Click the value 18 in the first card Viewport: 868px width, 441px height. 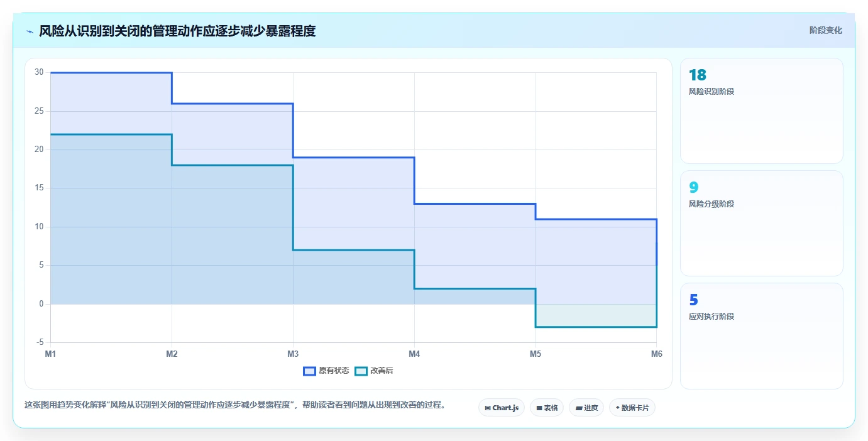tap(698, 75)
